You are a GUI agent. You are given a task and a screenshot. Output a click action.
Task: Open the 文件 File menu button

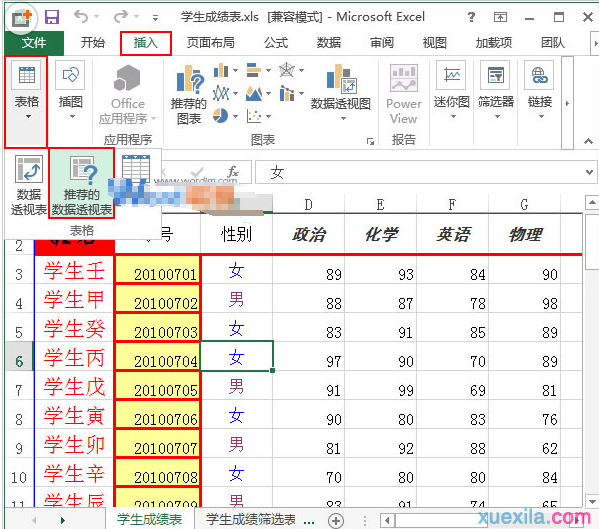point(34,43)
